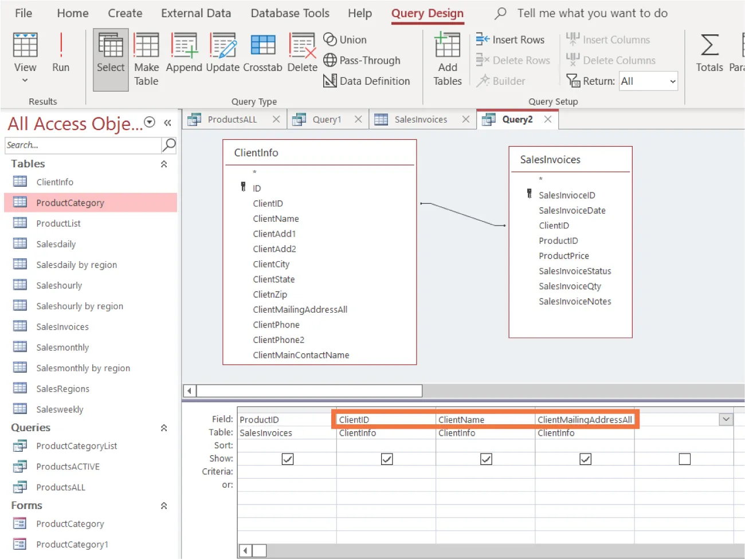Open the field dropdown in the last design column
Viewport: 745px width, 560px height.
tap(726, 419)
